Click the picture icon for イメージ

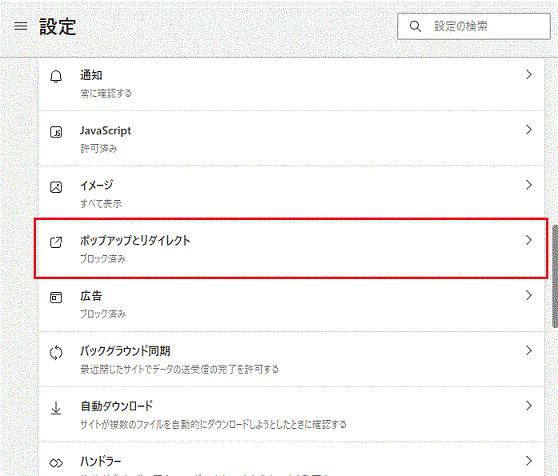56,187
